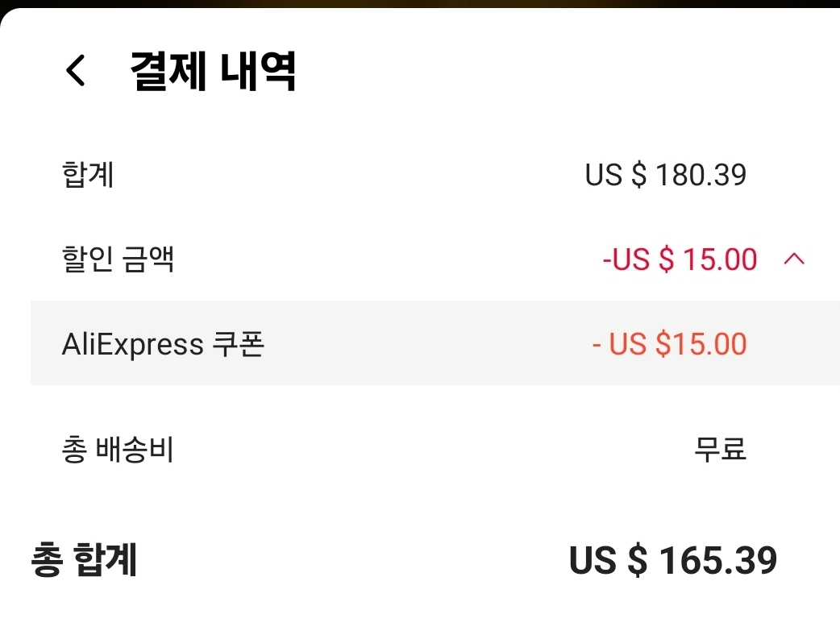Screen dimensions: 840x635
Task: Tap the red -US $ 15.00 discount amount
Action: (680, 259)
